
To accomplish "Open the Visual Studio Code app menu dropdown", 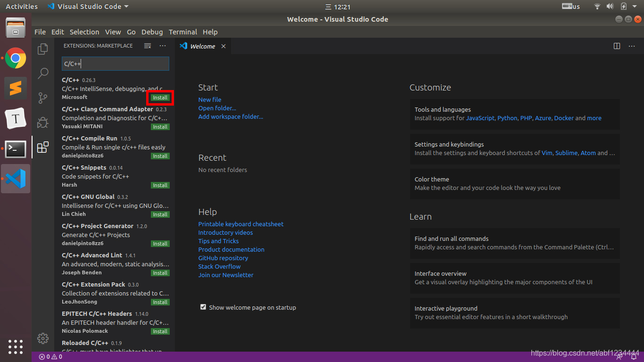I will [88, 7].
